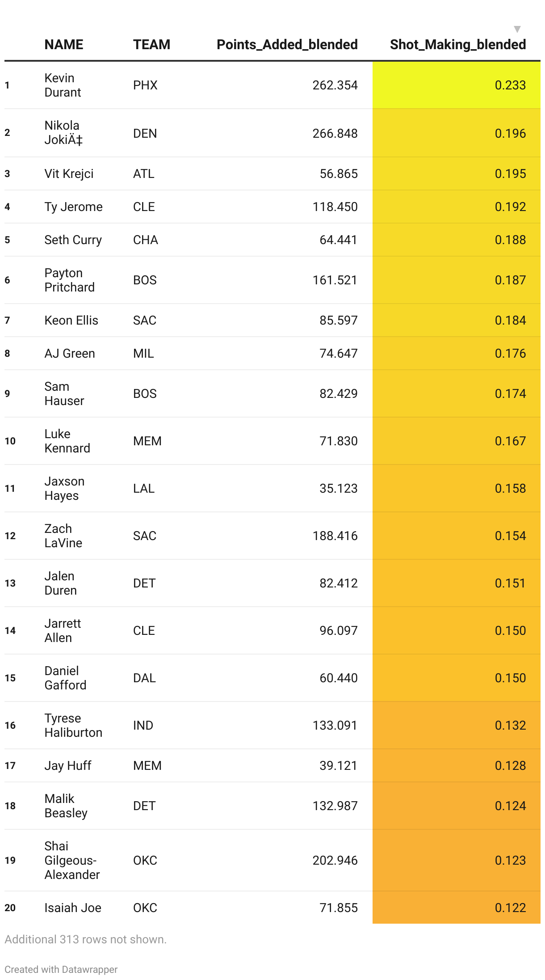Viewport: 545px width, 980px height.
Task: Select the Shai Gilgeous-Alexander name cell
Action: [71, 860]
